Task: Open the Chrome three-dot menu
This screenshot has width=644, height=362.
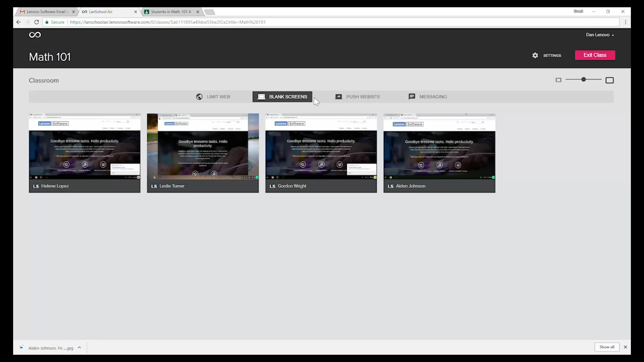Action: point(626,22)
